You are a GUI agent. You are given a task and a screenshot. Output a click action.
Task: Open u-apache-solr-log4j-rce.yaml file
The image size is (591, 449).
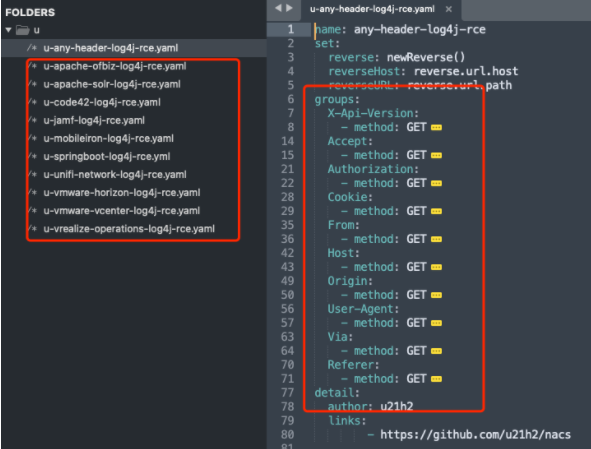click(112, 84)
